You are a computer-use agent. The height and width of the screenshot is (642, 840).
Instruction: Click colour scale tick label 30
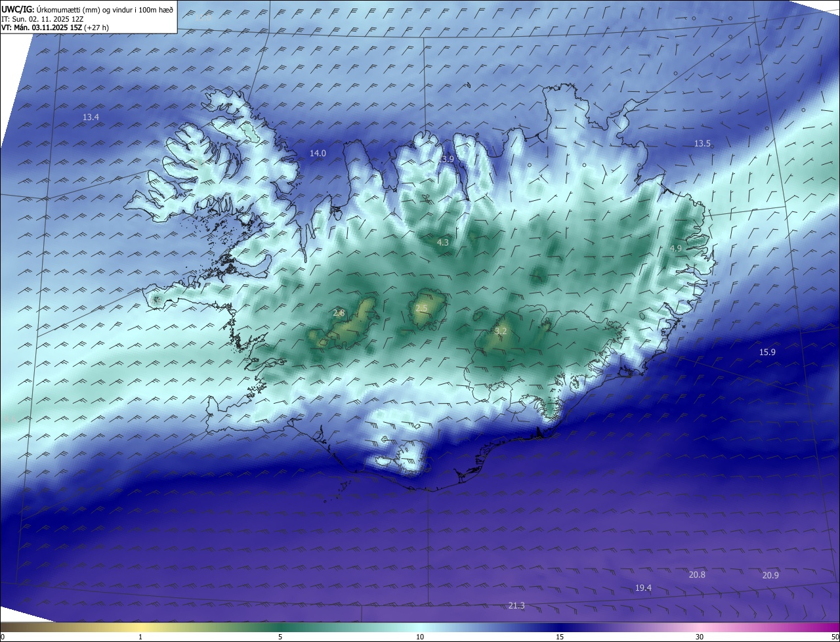coord(700,637)
